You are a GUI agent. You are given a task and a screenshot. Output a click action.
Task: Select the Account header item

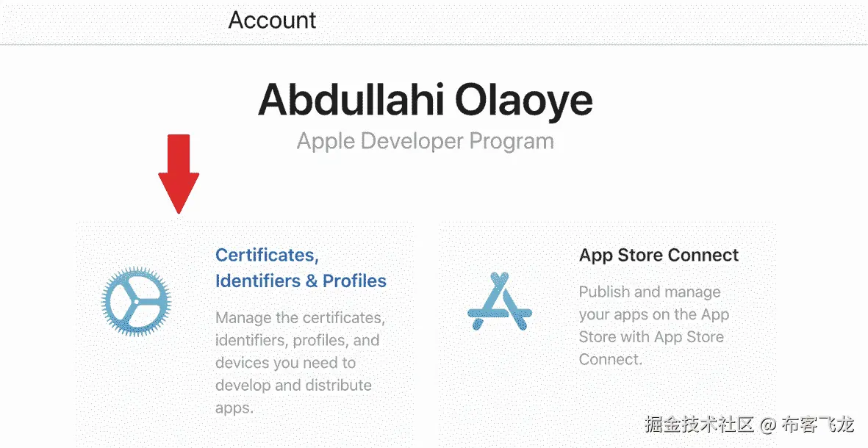(272, 20)
